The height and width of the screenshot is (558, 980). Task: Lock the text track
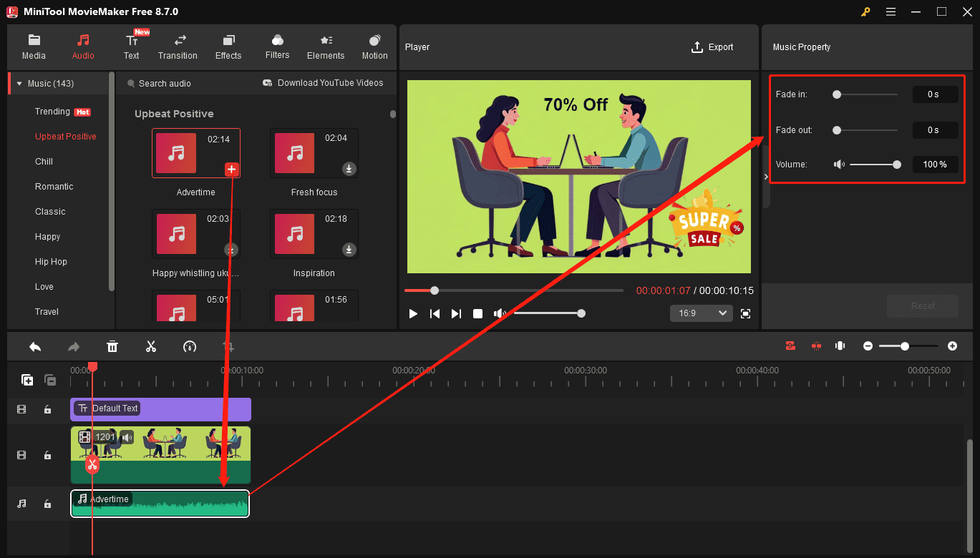(47, 410)
